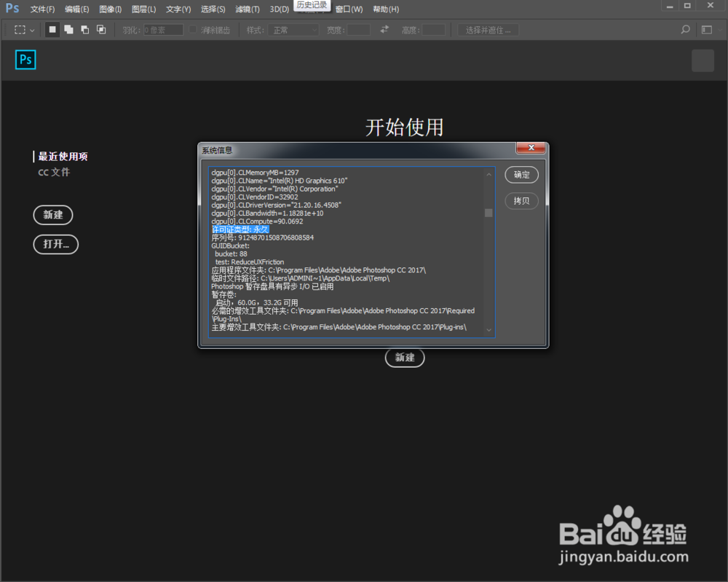728x582 pixels.
Task: Click the CLMemoryMB=1297 line
Action: [255, 173]
